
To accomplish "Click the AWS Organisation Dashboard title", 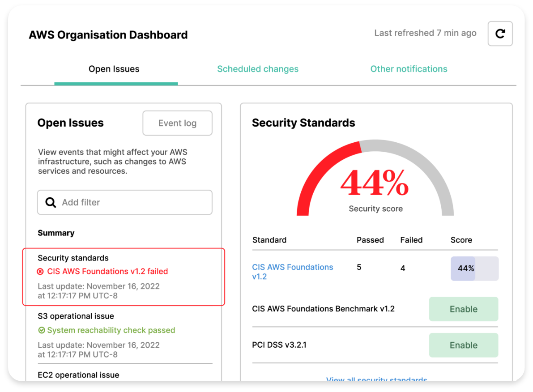I will click(x=108, y=34).
